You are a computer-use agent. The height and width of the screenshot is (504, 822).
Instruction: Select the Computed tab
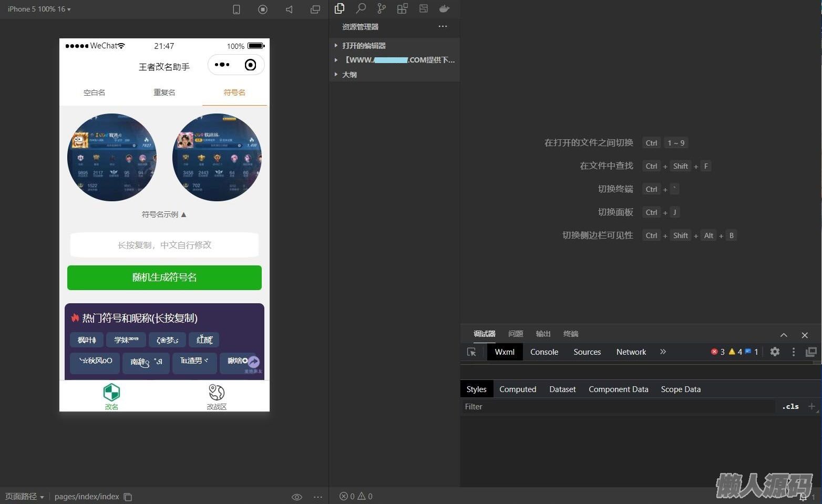coord(518,389)
